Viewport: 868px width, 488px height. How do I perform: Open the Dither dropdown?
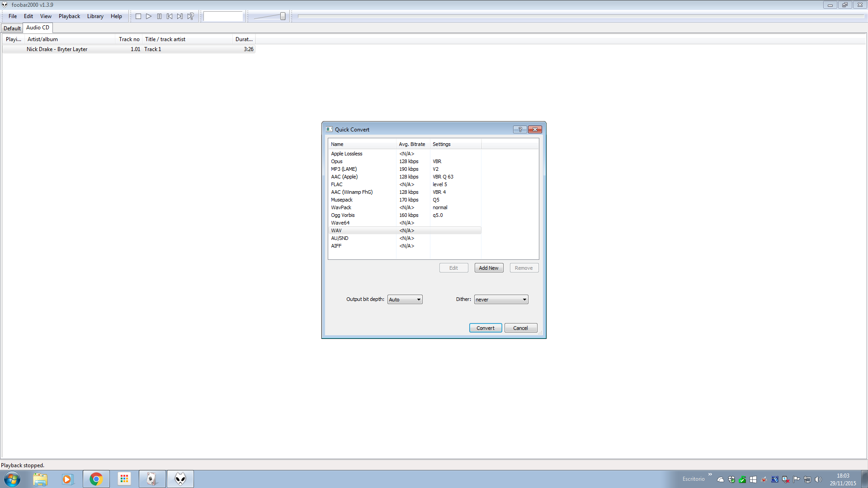(501, 300)
